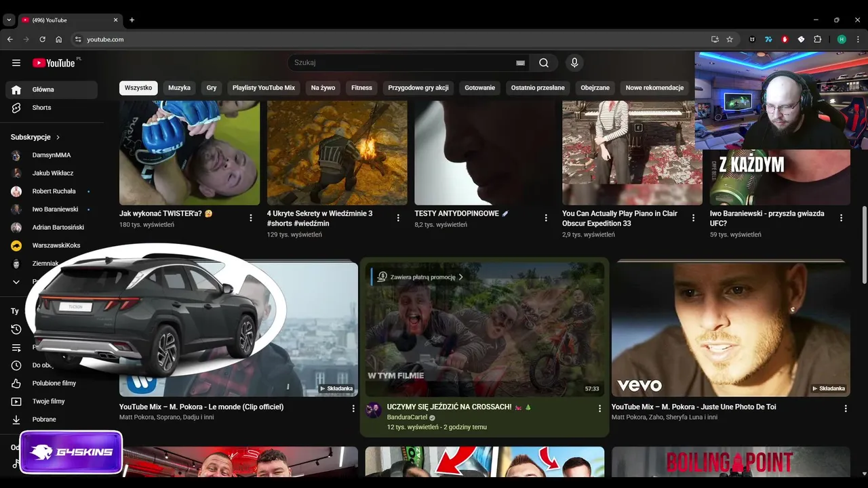Viewport: 868px width, 488px height.
Task: Select the Obejrzane chip
Action: 595,88
